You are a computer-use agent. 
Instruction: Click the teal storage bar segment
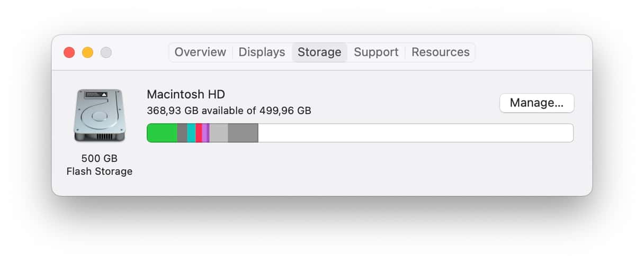point(191,133)
